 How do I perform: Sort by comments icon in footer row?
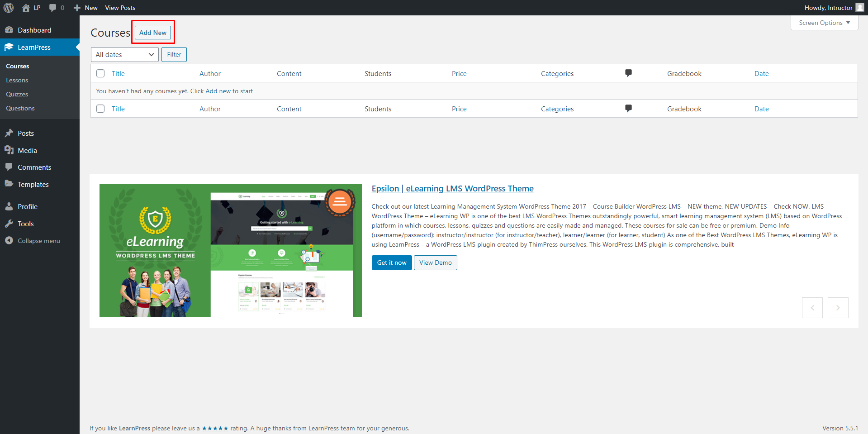pyautogui.click(x=628, y=109)
